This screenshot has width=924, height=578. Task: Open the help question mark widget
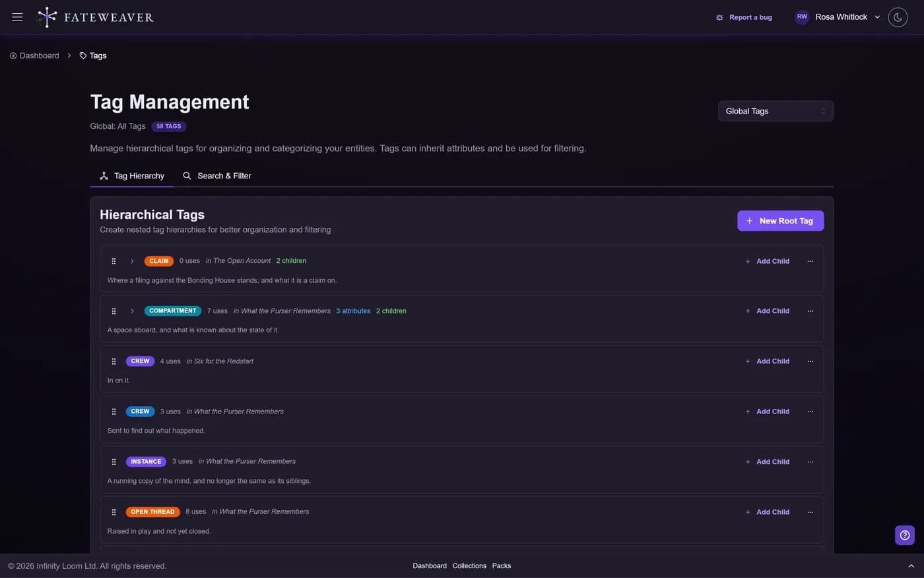tap(905, 535)
